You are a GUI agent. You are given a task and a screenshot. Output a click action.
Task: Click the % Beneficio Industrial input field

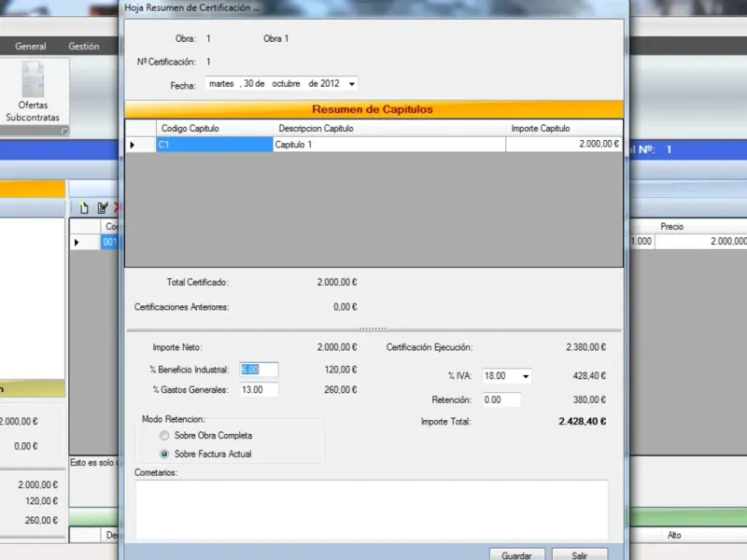pos(259,370)
